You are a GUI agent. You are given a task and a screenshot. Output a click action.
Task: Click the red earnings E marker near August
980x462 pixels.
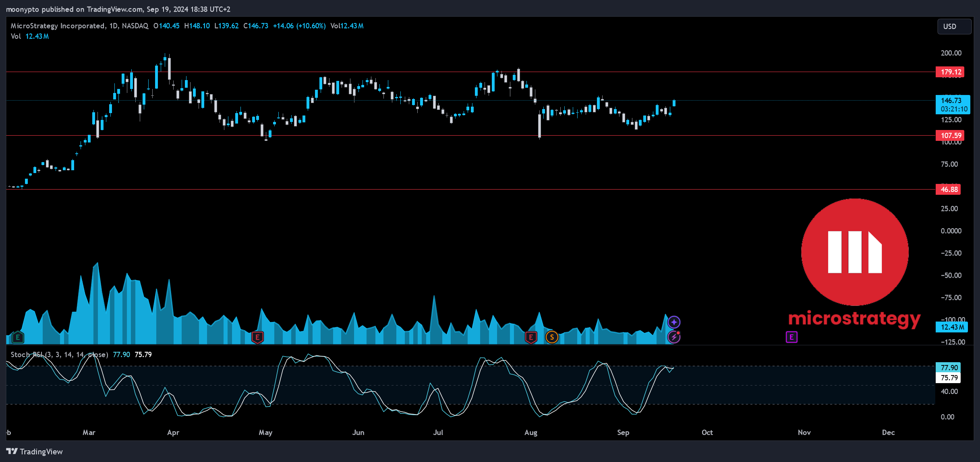pyautogui.click(x=531, y=337)
